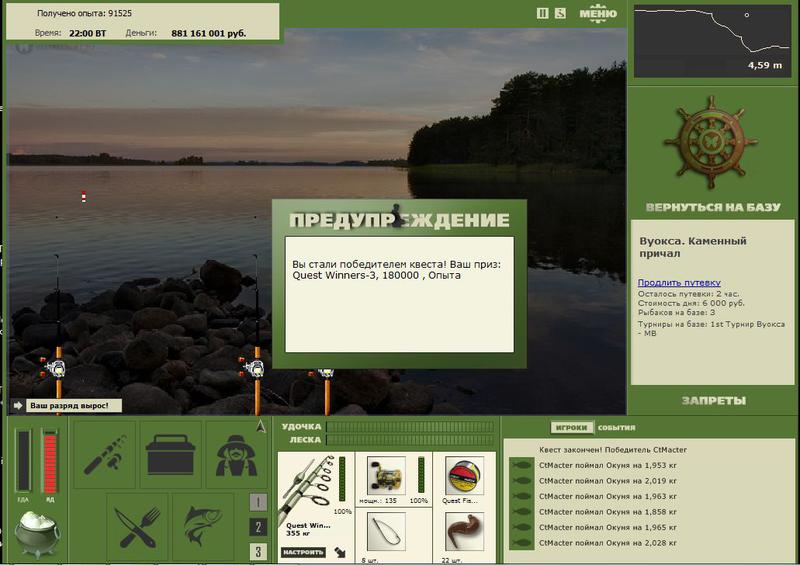Click the ship wheel return-to-base icon
Image resolution: width=800 pixels, height=565 pixels.
tap(711, 142)
